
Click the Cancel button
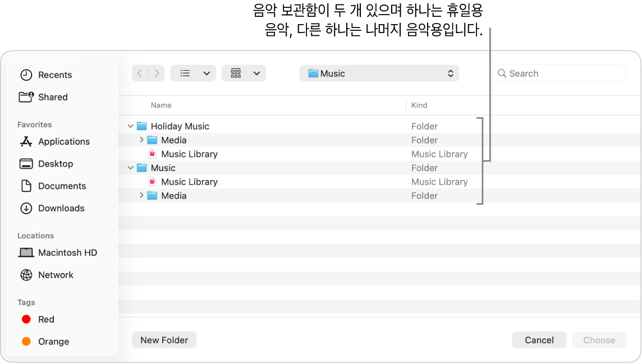click(539, 340)
